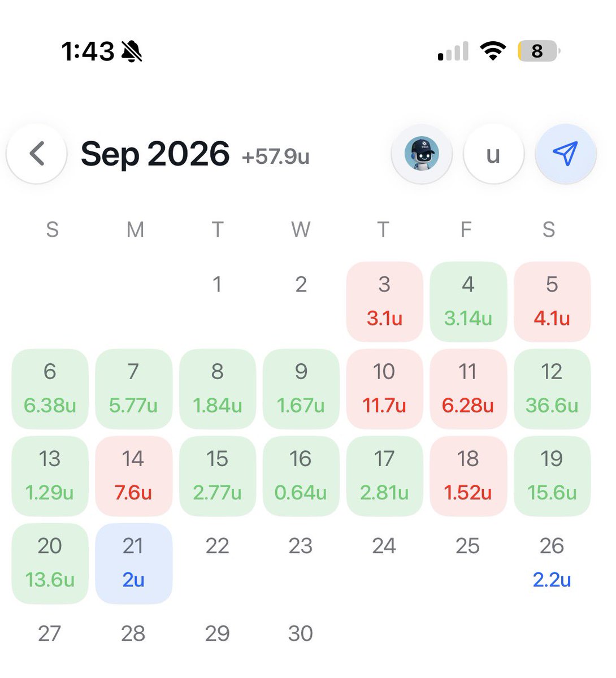This screenshot has width=616, height=678.
Task: Tap the +57.9u monthly total
Action: pos(276,157)
